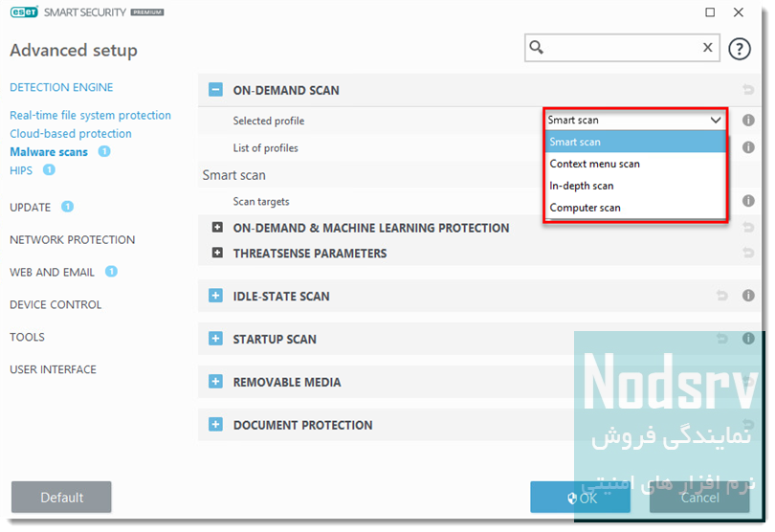Click the Default button
The width and height of the screenshot is (775, 532).
coord(61,498)
